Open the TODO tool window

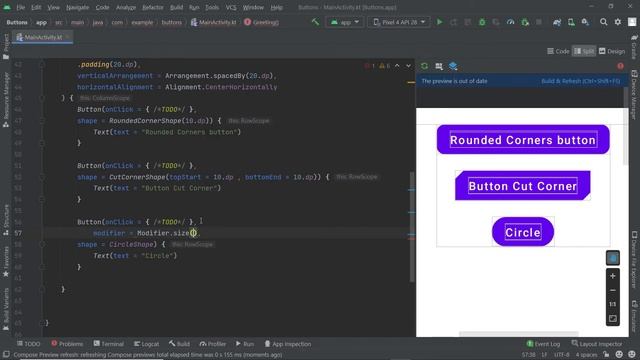click(x=29, y=344)
